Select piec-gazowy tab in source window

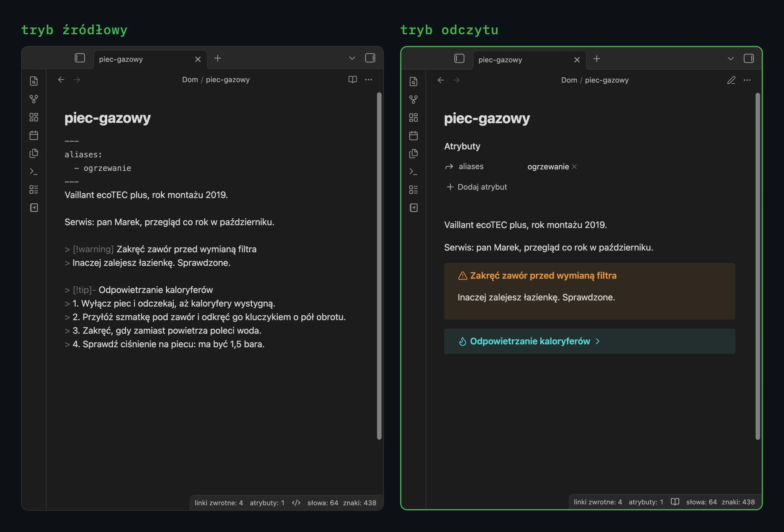tap(150, 59)
